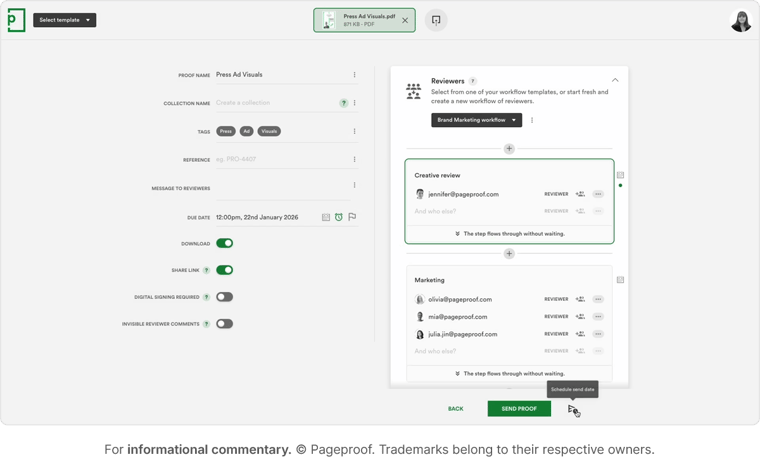Change the Reviewer role for julia.jin@pageproof.com
This screenshot has height=457, width=760.
pyautogui.click(x=556, y=334)
